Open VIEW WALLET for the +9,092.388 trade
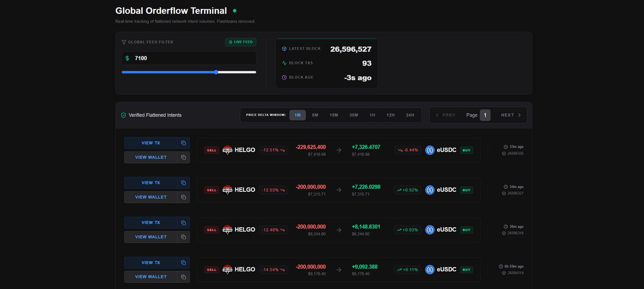This screenshot has height=289, width=644. pyautogui.click(x=150, y=277)
